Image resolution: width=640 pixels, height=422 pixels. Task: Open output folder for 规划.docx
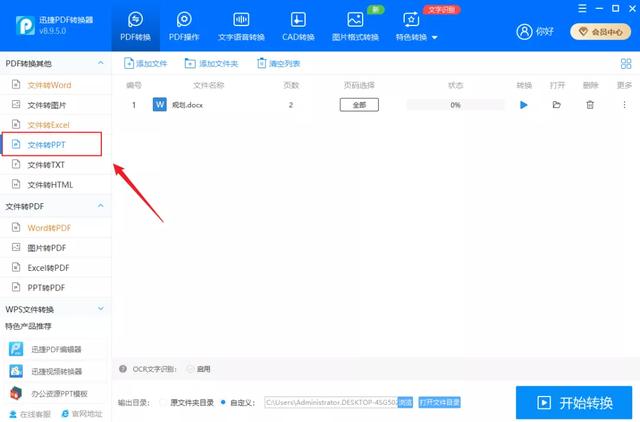pyautogui.click(x=556, y=105)
